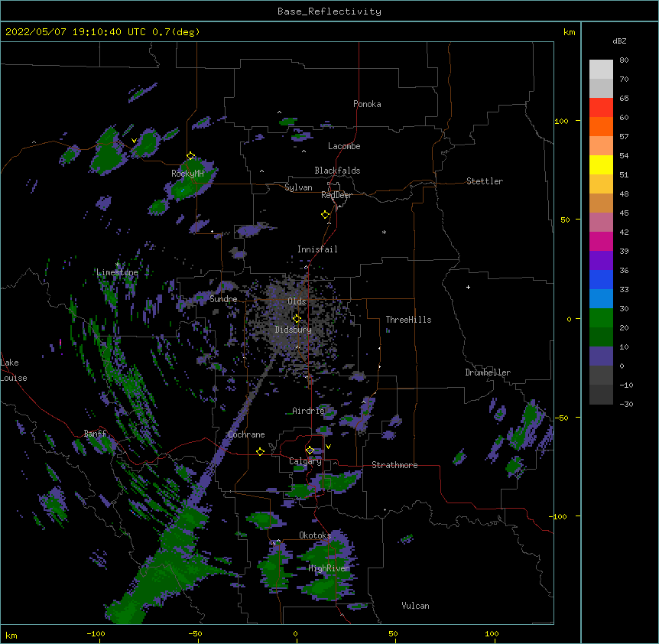Click the km unit label at top right
The height and width of the screenshot is (644, 659).
570,32
